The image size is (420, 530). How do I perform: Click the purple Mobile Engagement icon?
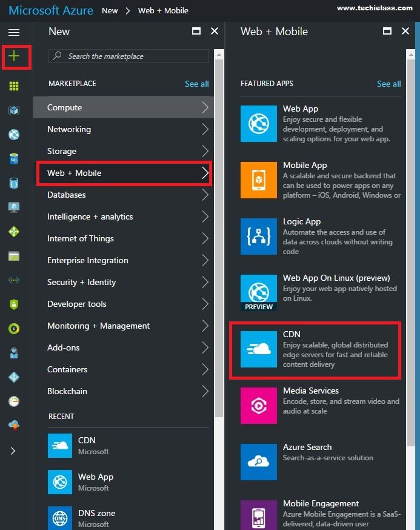coord(259,515)
